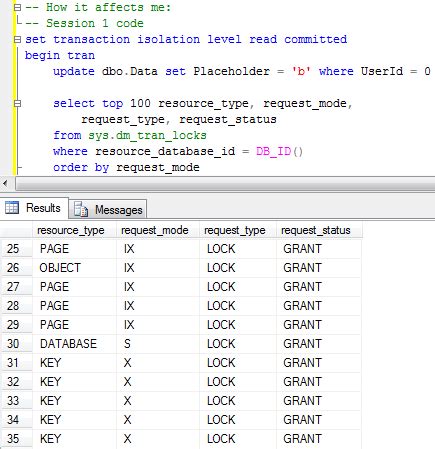Select row header 30

coord(16,344)
